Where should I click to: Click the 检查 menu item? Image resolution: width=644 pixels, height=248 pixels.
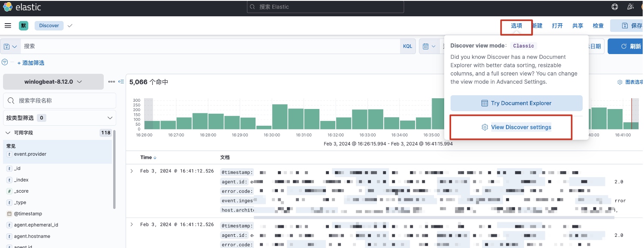(x=598, y=26)
